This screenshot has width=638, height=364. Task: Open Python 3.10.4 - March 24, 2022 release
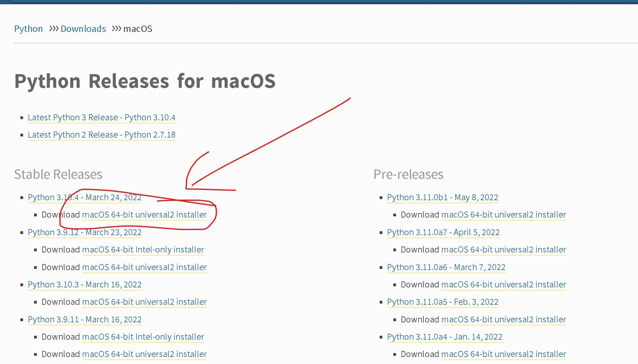pos(84,197)
